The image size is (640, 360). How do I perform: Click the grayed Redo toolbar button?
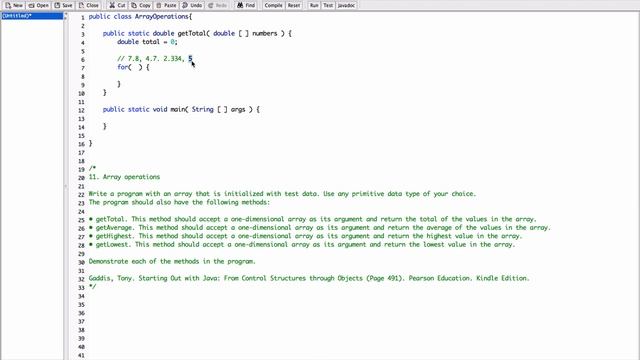tap(217, 5)
